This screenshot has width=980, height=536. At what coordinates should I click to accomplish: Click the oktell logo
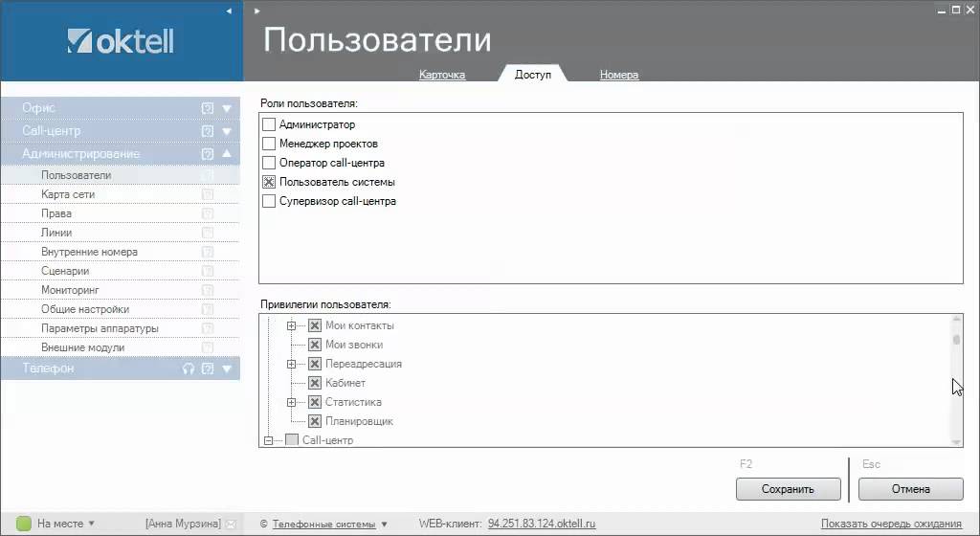pyautogui.click(x=121, y=41)
